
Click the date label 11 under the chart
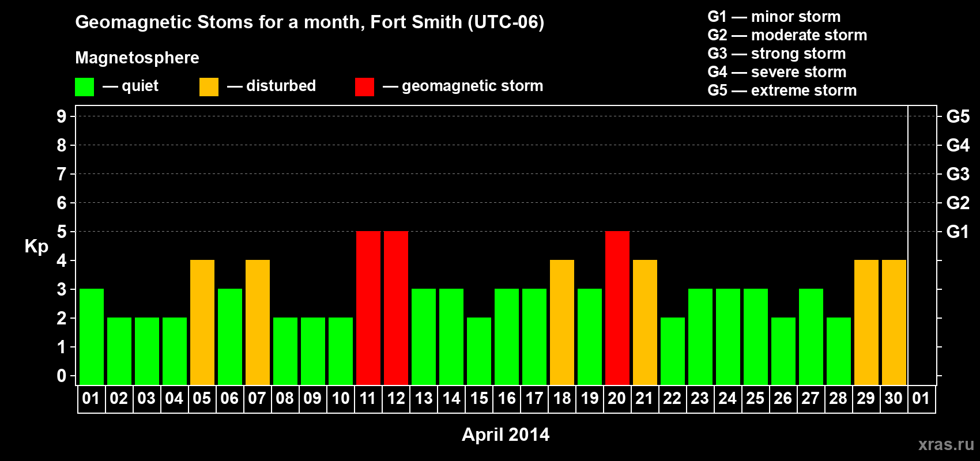(368, 398)
